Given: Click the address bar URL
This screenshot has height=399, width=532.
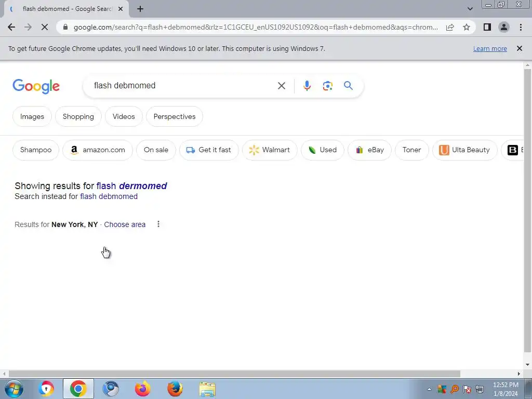Looking at the screenshot, I should (x=256, y=27).
